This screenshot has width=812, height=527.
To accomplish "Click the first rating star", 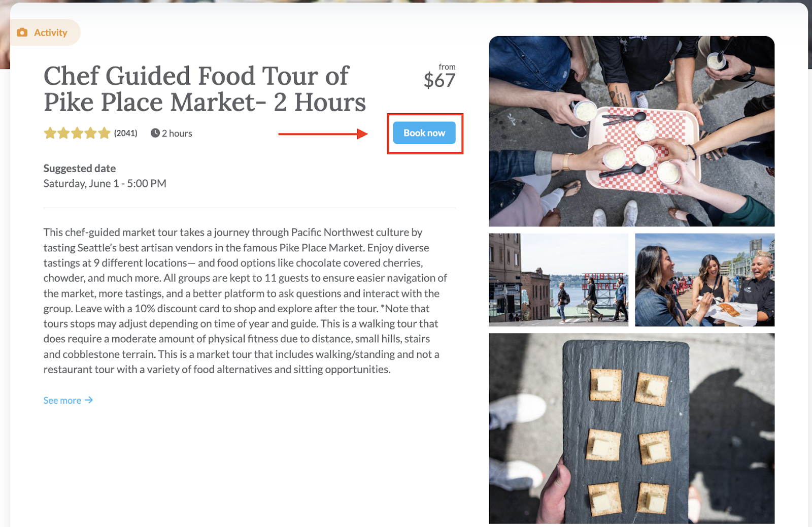I will (50, 133).
